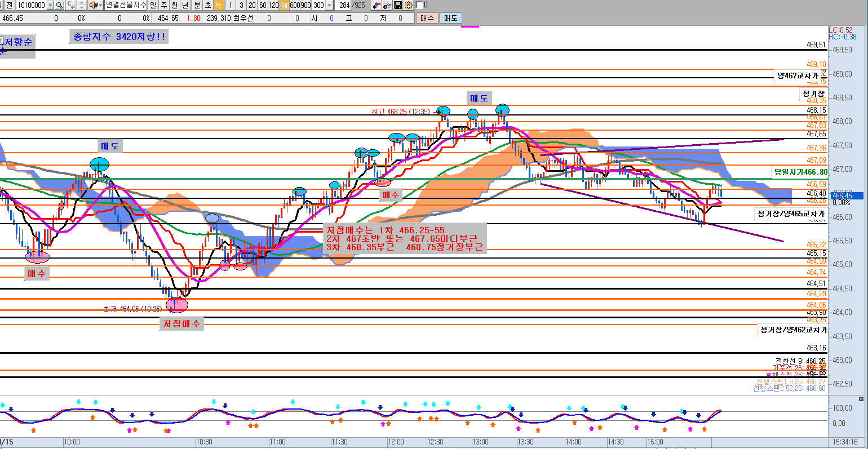Toggle the 틱 tick period button
The height and width of the screenshot is (449, 868).
[x=218, y=5]
